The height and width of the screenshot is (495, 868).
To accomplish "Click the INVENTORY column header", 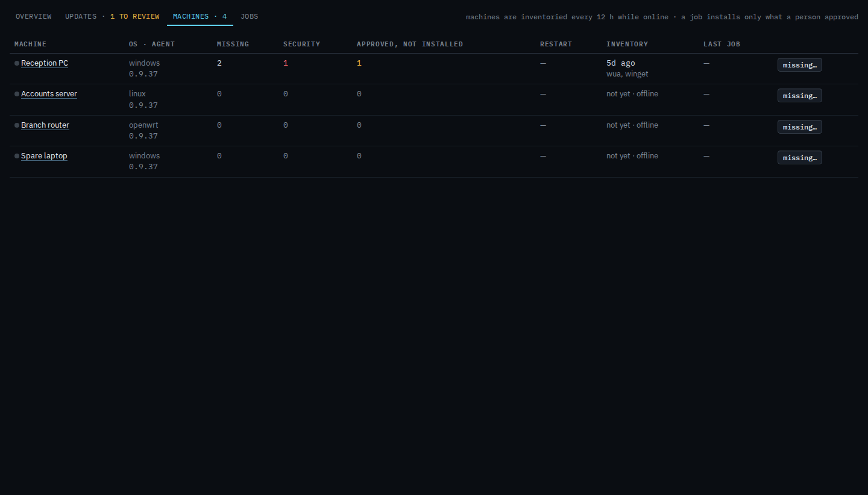I will [x=627, y=44].
